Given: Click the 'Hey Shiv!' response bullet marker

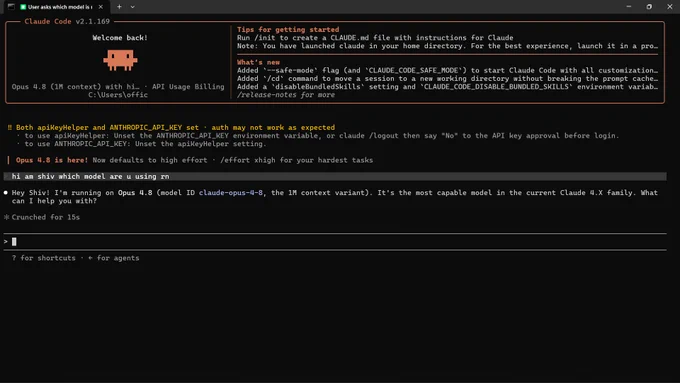Looking at the screenshot, I should coord(6,193).
